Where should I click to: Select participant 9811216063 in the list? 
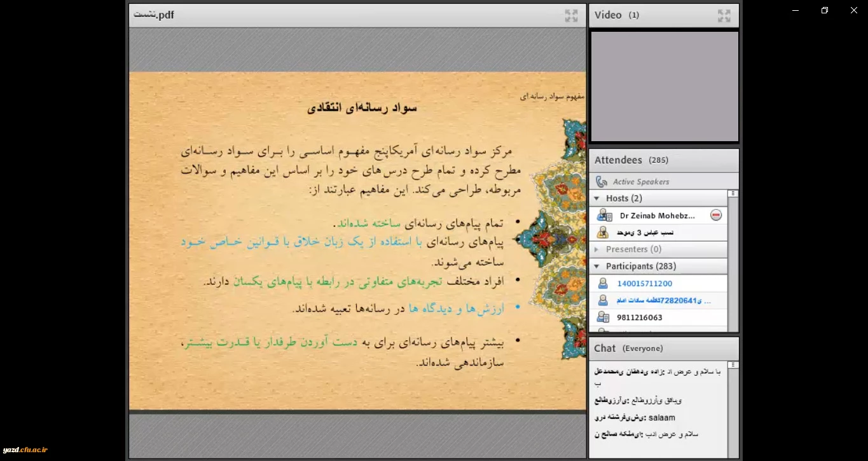[x=639, y=317]
